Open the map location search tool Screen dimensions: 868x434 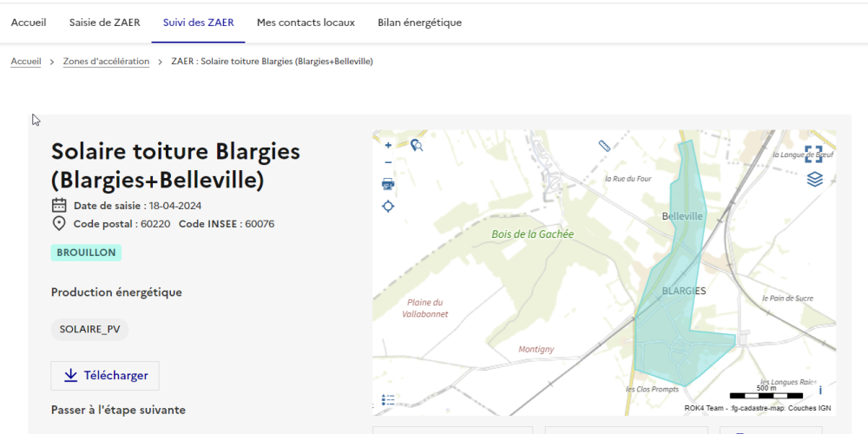(417, 146)
